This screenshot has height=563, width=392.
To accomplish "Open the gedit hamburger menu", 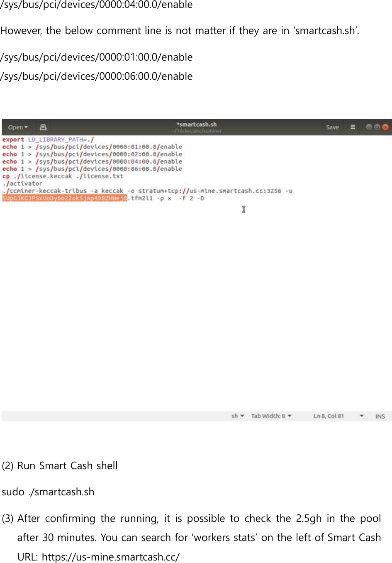I will point(353,127).
